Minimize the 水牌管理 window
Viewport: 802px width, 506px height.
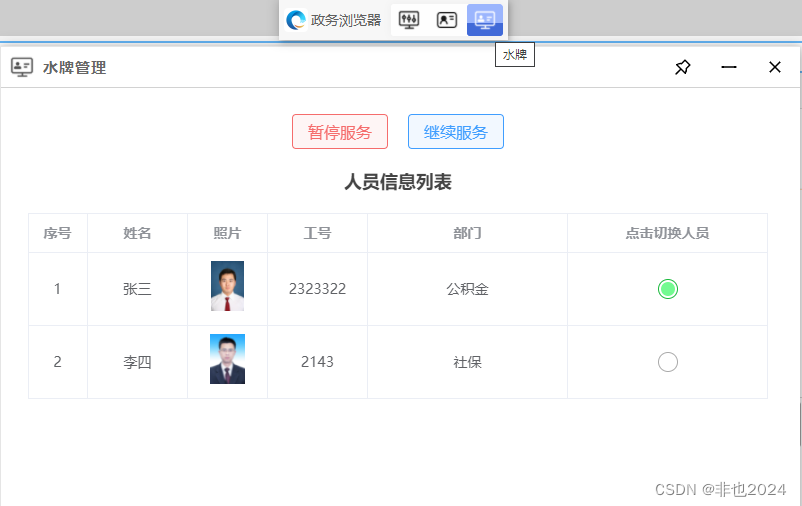729,67
